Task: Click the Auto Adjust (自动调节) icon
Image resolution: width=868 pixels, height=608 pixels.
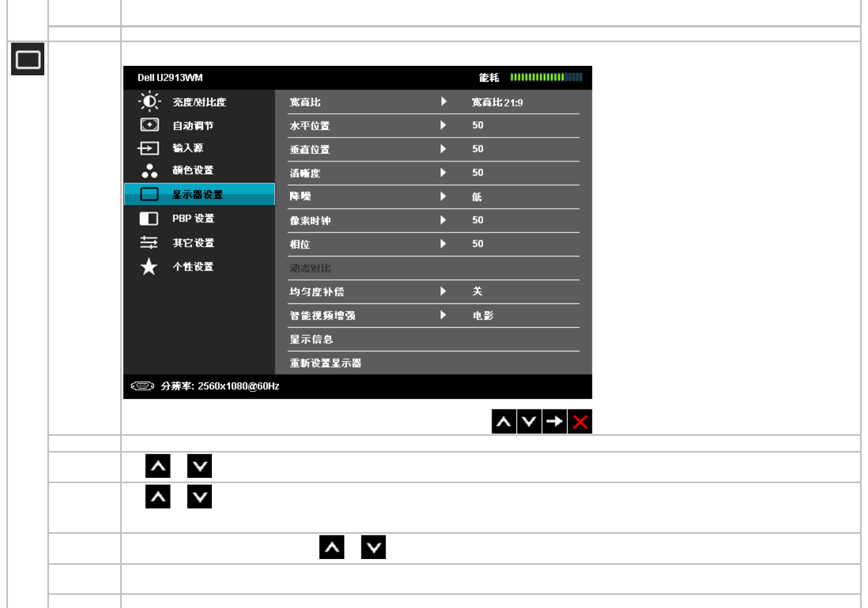Action: click(x=149, y=125)
